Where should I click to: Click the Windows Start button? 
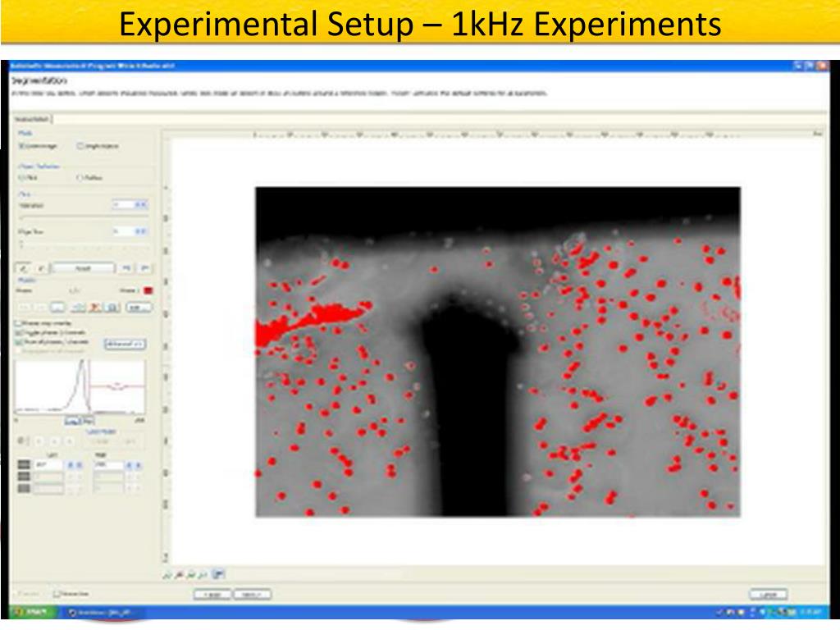point(30,613)
